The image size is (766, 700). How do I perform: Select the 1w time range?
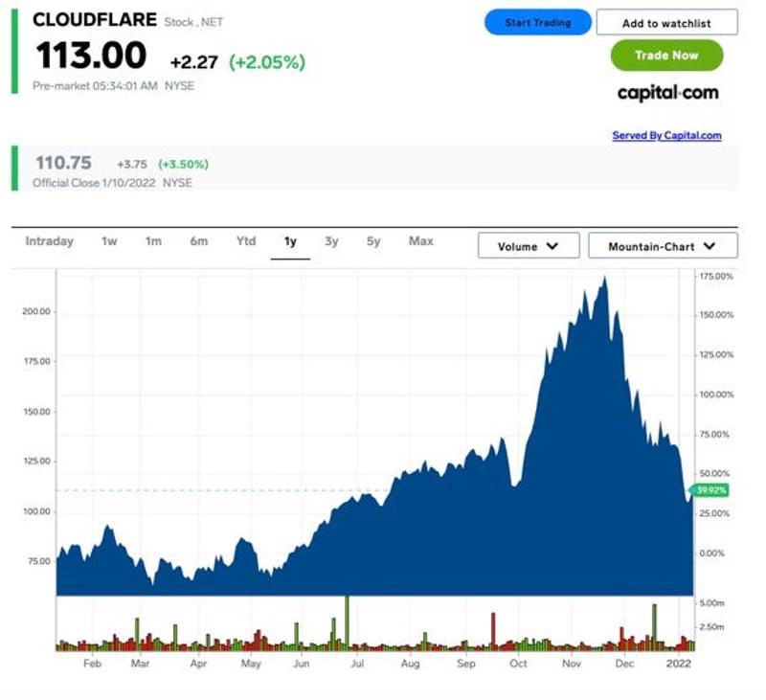(x=109, y=241)
